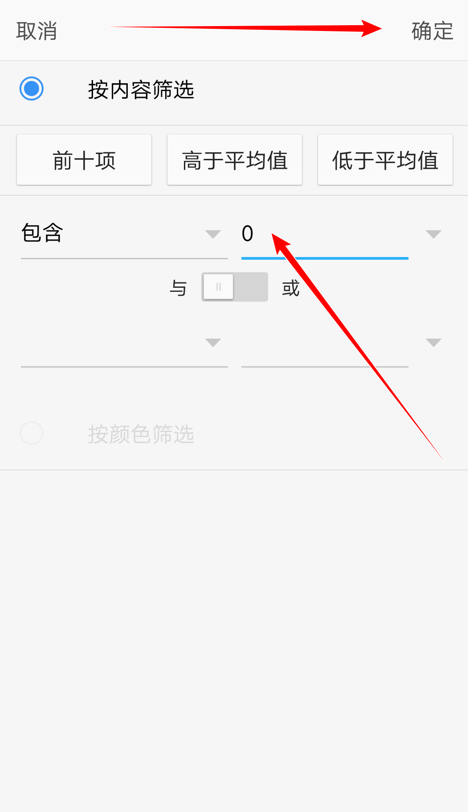Screen dimensions: 468x812
Task: Click the empty second value input field
Action: 325,343
